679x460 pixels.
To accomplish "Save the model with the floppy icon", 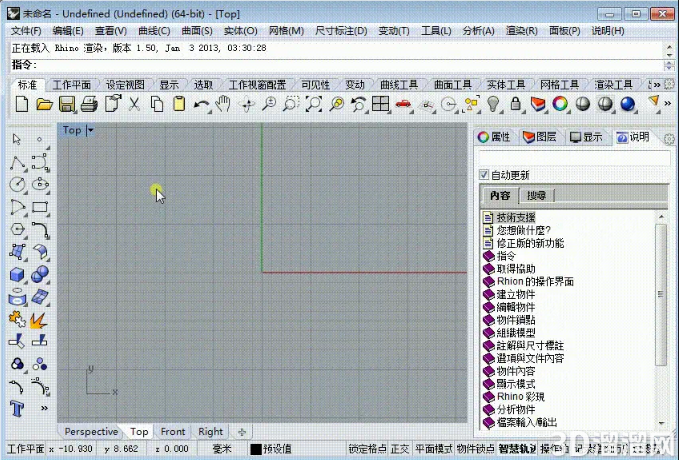I will coord(67,104).
